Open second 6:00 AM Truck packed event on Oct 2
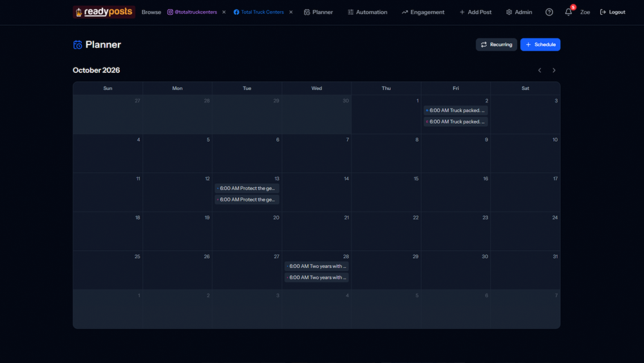Screen dimensions: 644x363 pyautogui.click(x=455, y=122)
